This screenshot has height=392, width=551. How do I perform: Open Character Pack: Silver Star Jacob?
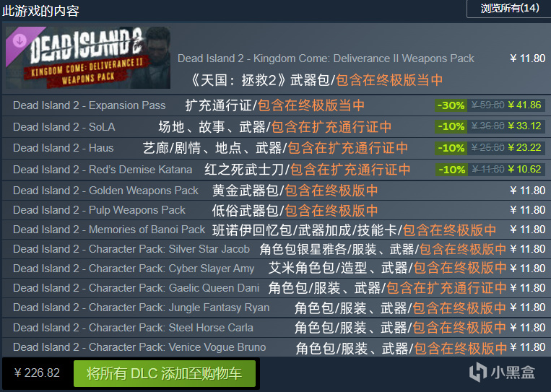[x=131, y=249]
